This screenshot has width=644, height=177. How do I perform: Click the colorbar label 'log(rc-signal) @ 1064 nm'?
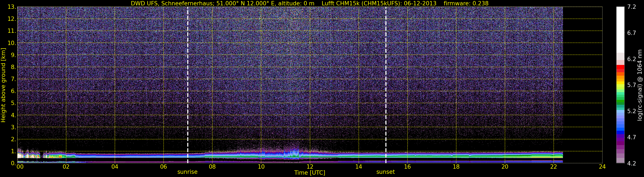click(x=640, y=85)
